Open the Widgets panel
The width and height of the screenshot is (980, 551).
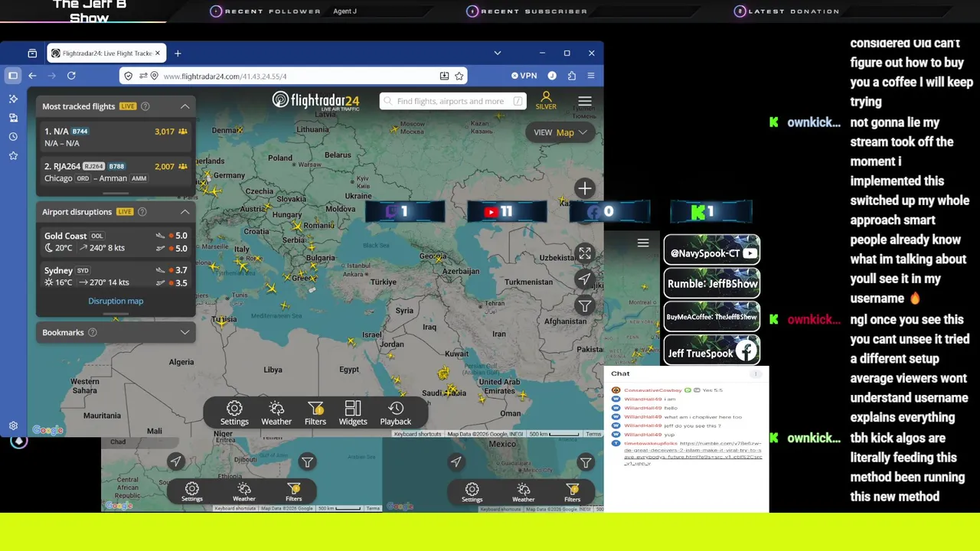[353, 413]
